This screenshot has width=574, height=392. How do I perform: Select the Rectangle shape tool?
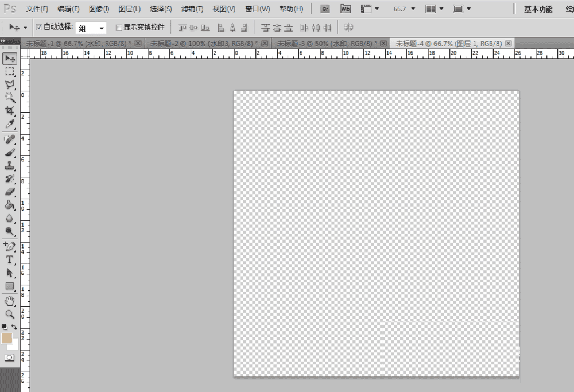(x=10, y=286)
